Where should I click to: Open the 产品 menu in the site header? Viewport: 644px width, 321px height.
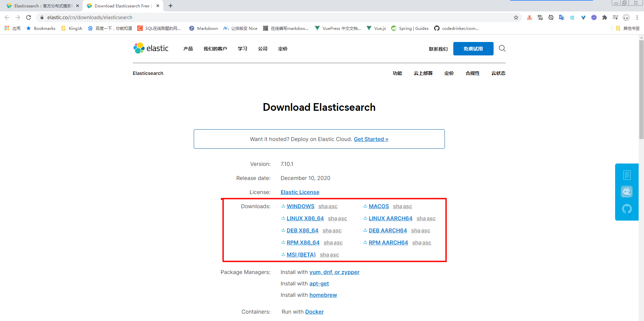188,49
